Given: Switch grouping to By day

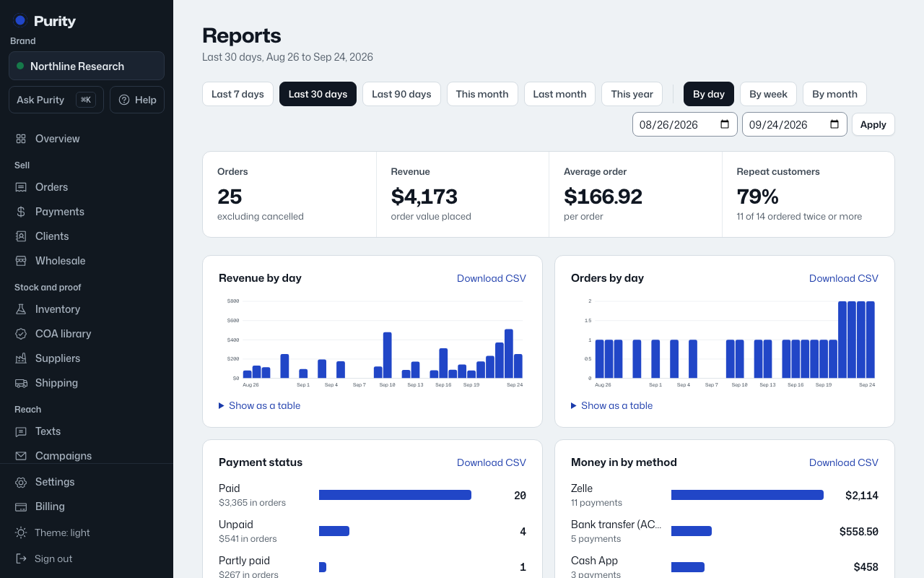Looking at the screenshot, I should [x=709, y=94].
